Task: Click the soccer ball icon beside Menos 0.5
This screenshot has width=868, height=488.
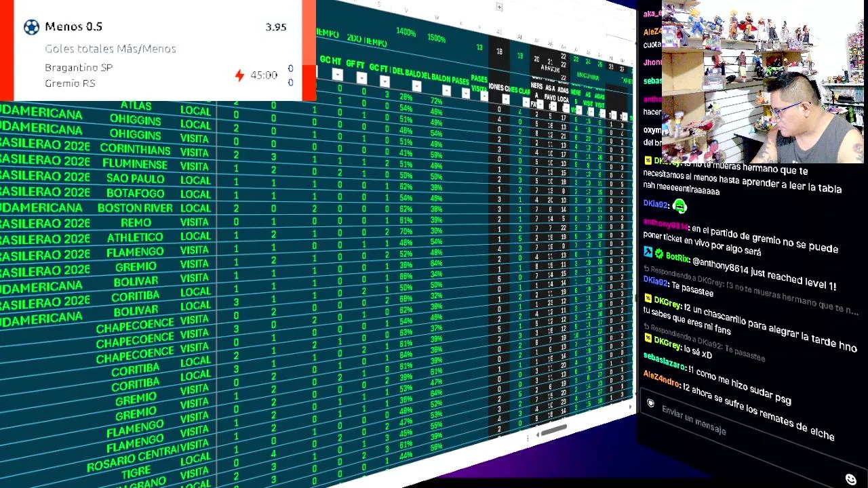Action: [x=31, y=27]
